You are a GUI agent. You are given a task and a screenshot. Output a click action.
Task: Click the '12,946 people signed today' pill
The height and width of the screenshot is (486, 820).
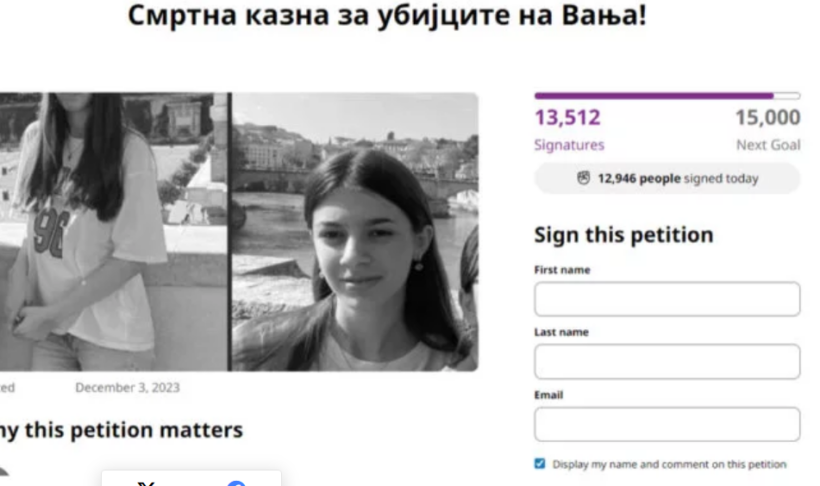[667, 178]
